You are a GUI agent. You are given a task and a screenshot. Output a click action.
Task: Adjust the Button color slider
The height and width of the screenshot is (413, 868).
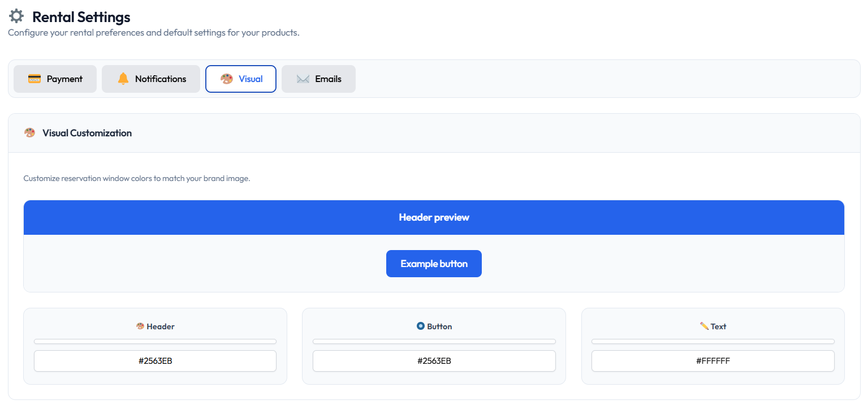pos(434,341)
